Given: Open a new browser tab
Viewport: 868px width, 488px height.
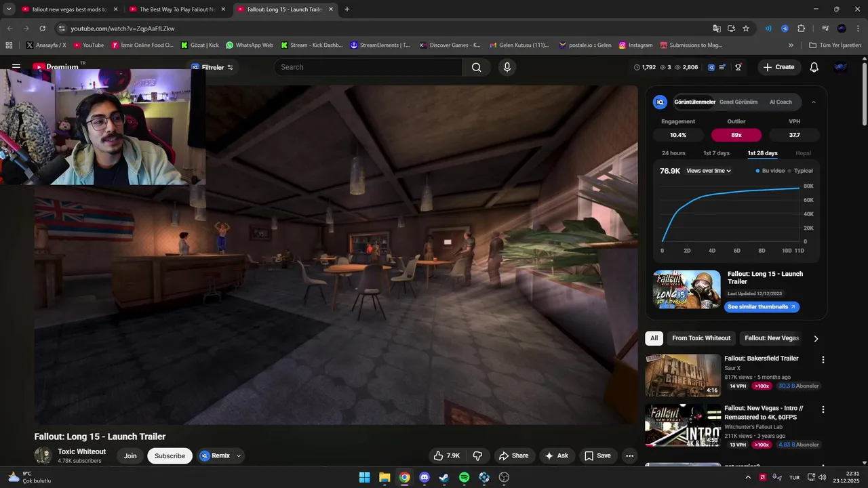Looking at the screenshot, I should tap(347, 9).
